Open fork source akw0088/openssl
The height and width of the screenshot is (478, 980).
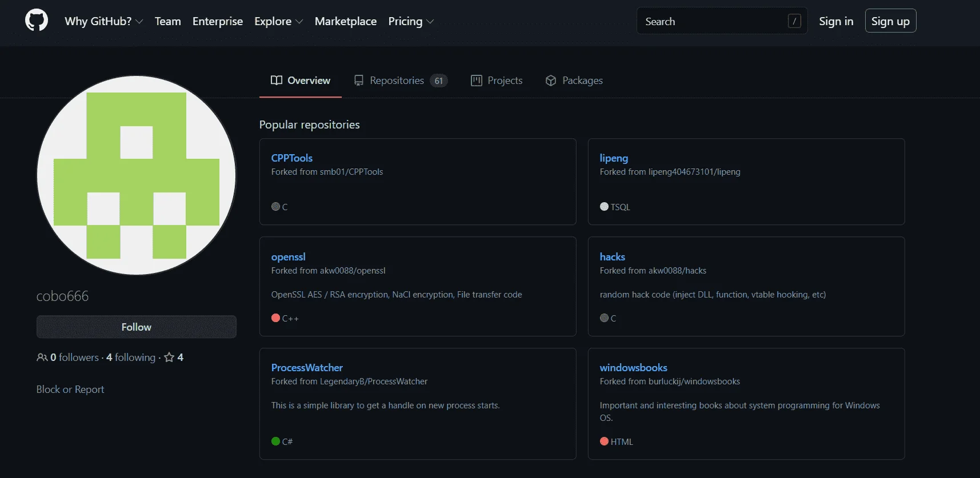coord(353,271)
